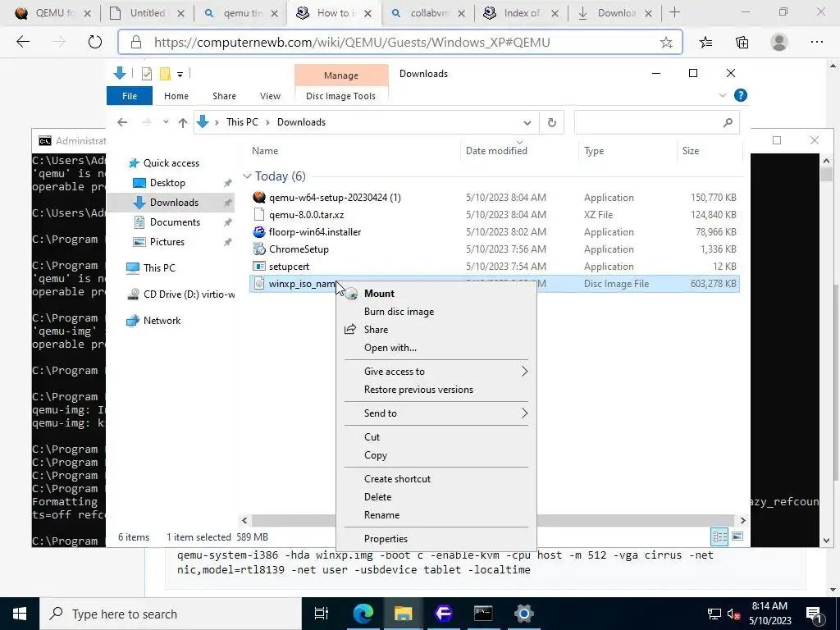This screenshot has height=630, width=840.
Task: Click the search magnifier icon in Explorer
Action: (x=728, y=123)
